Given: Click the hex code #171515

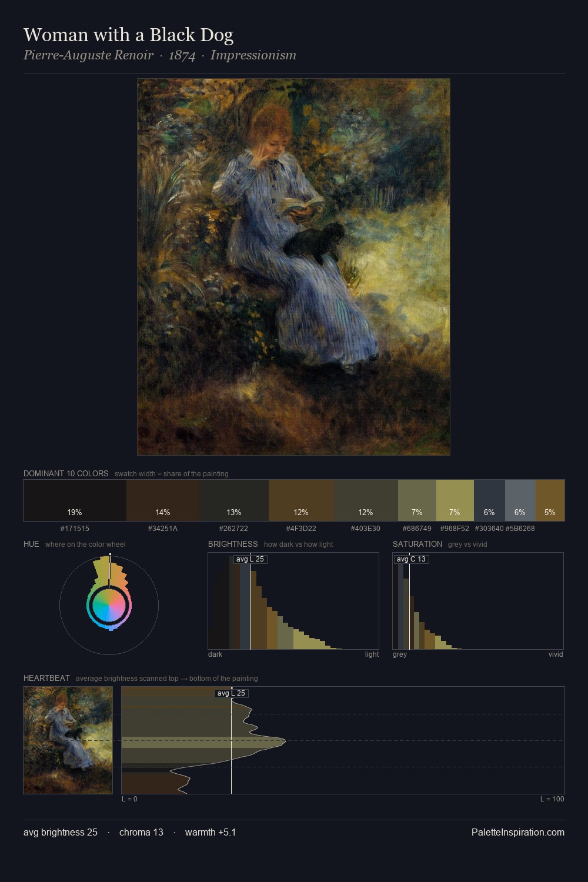Looking at the screenshot, I should click(75, 529).
